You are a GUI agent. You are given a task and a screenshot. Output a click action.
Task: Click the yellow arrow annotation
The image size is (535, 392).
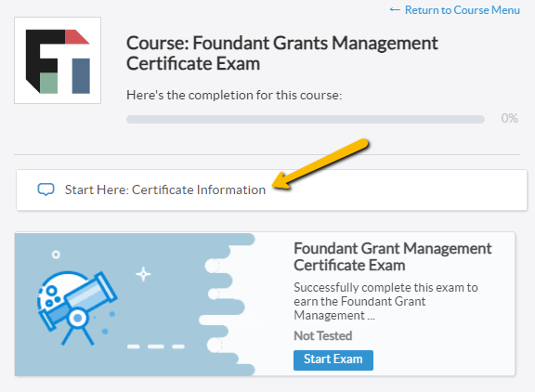pos(320,163)
